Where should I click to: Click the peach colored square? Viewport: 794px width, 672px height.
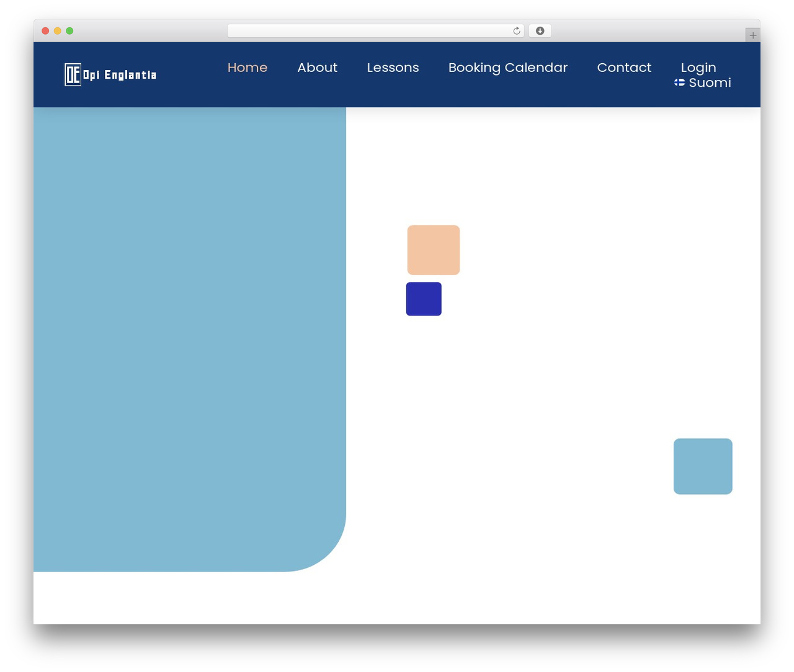tap(434, 250)
